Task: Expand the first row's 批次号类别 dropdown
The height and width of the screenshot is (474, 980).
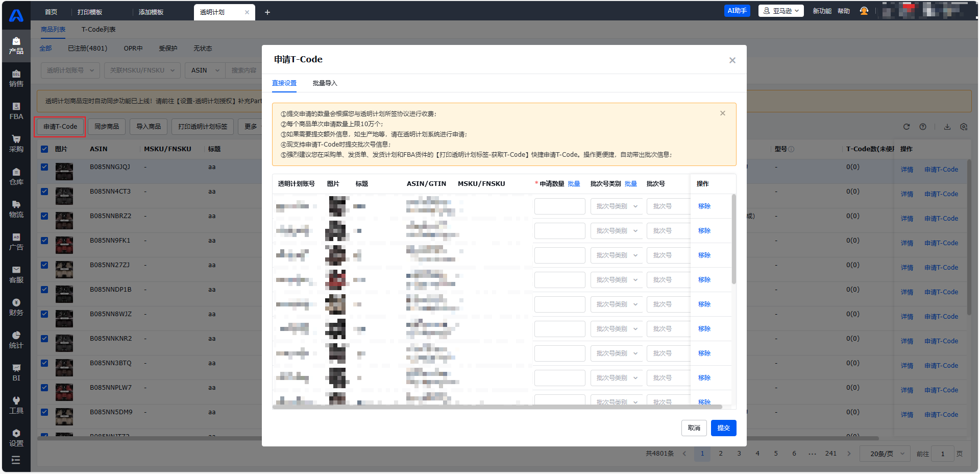Action: [x=617, y=206]
